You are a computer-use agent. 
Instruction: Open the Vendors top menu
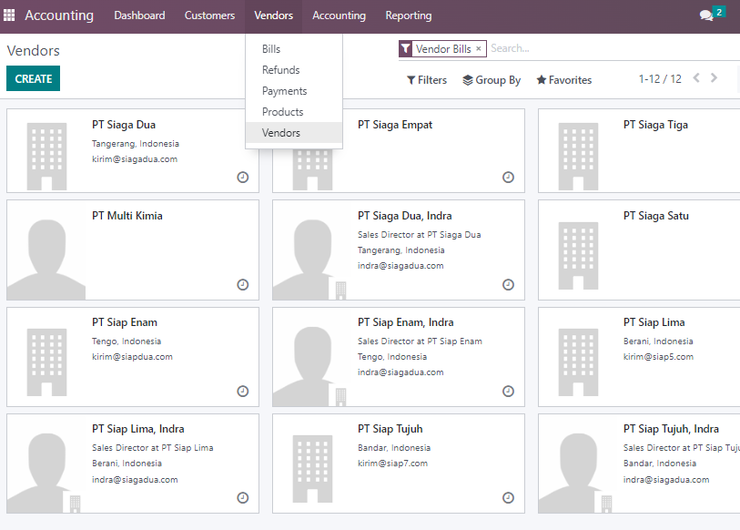point(273,16)
